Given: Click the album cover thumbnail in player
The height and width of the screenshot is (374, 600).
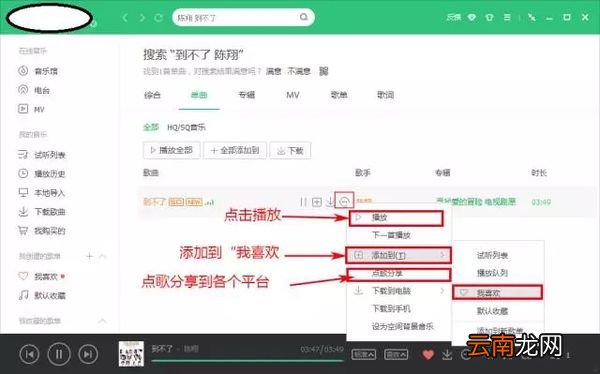Looking at the screenshot, I should coord(131,353).
